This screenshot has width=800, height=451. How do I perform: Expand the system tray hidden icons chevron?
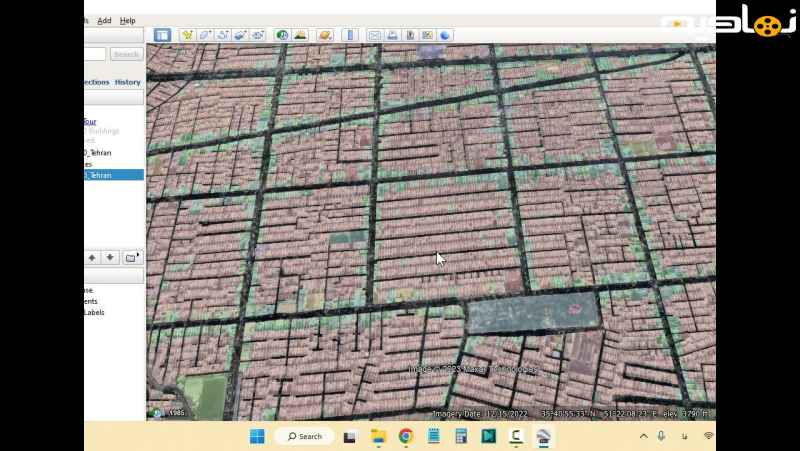643,436
